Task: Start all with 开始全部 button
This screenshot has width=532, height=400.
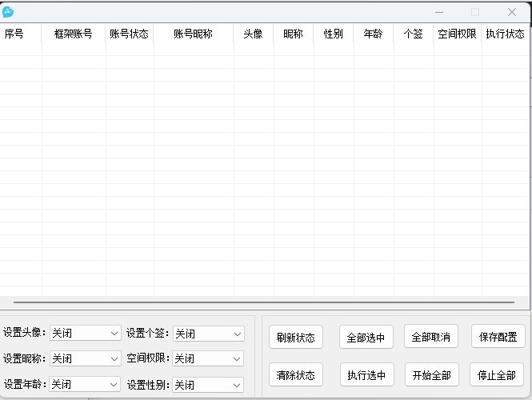Action: coord(431,374)
